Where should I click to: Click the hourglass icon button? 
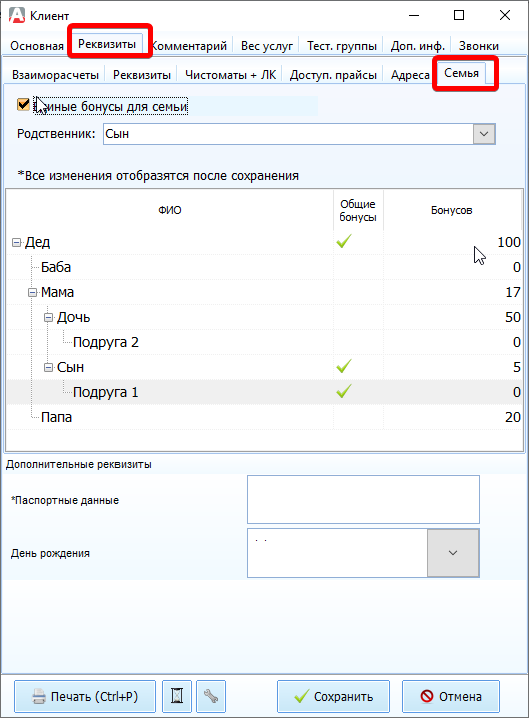coord(177,696)
